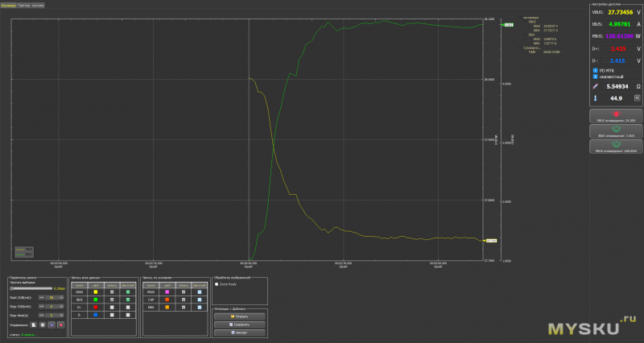Select the Zoom freely radio button
The image size is (644, 343).
[217, 284]
